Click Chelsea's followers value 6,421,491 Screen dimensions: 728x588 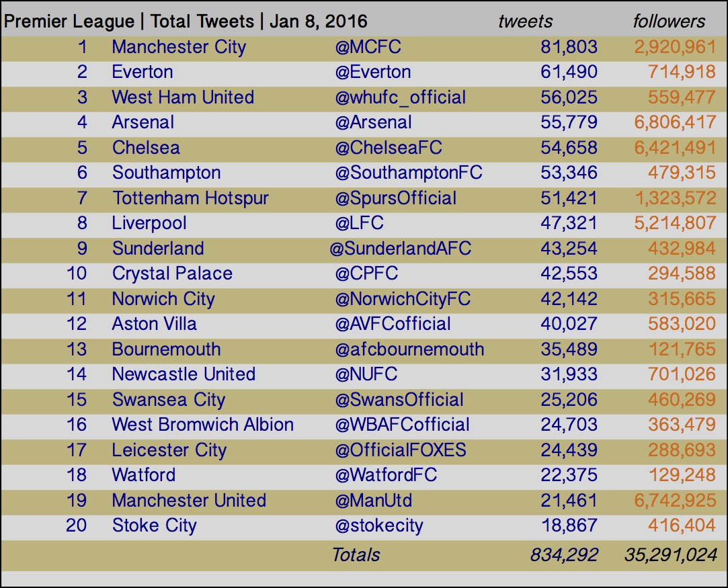tap(675, 148)
